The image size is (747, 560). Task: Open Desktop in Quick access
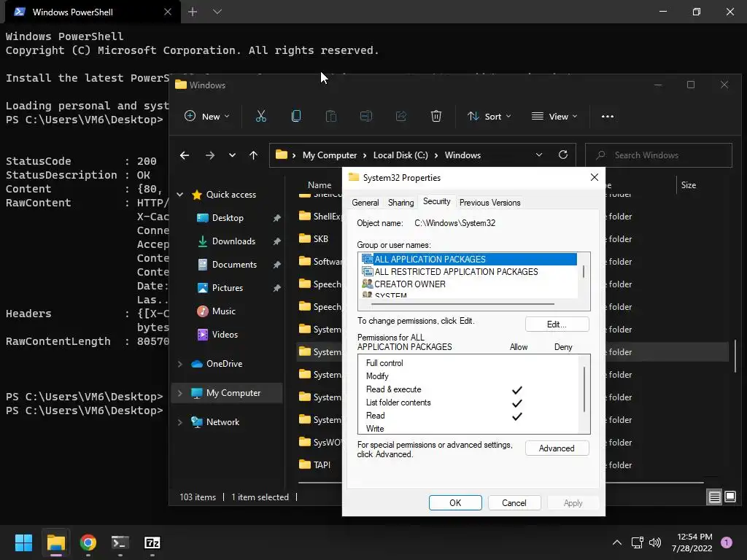pyautogui.click(x=228, y=217)
